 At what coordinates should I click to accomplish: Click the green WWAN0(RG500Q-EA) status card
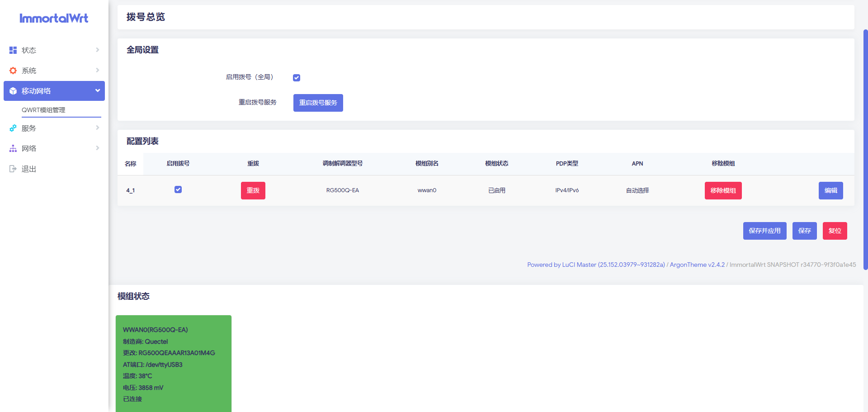[x=174, y=364]
